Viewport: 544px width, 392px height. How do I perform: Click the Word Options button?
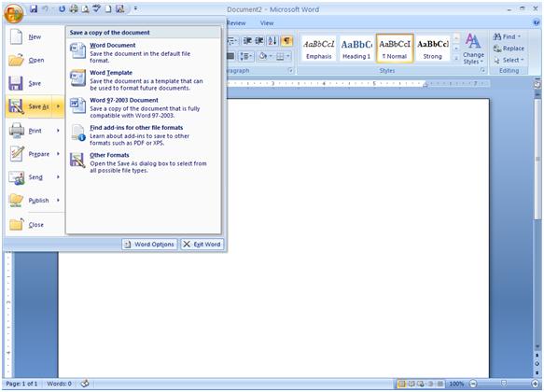coord(149,245)
